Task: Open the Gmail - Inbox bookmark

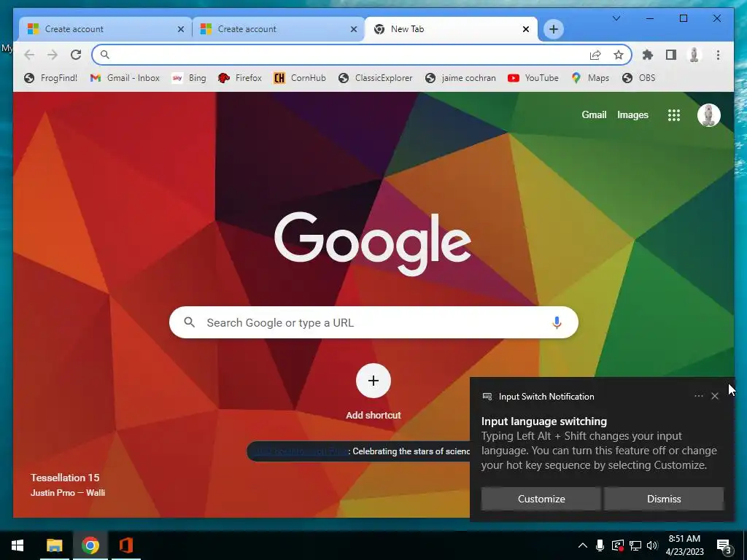Action: point(125,78)
